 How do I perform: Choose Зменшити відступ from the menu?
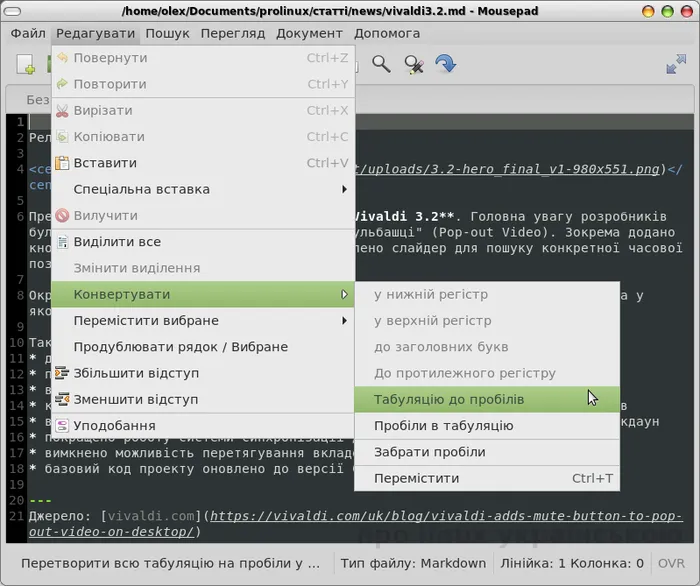[x=203, y=399]
